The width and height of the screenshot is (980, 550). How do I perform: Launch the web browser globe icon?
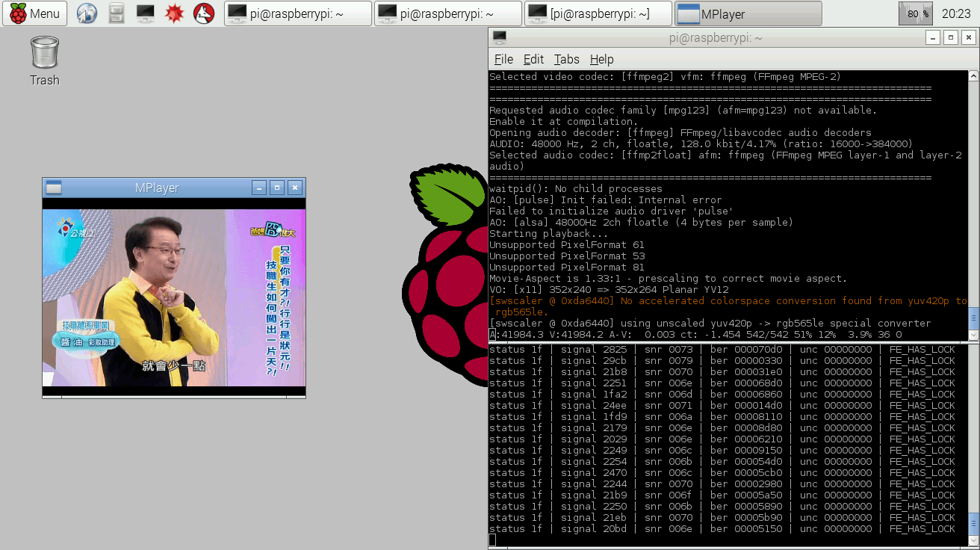(x=87, y=13)
